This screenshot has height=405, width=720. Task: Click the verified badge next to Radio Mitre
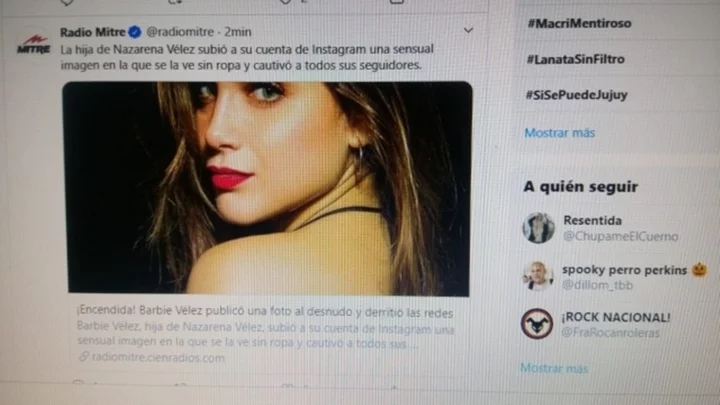(135, 32)
